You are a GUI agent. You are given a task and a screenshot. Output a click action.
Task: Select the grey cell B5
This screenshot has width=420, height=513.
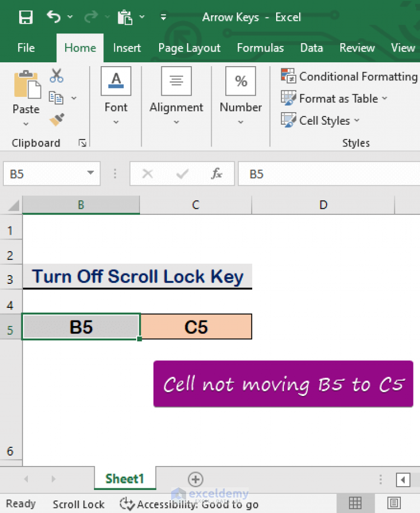point(81,327)
